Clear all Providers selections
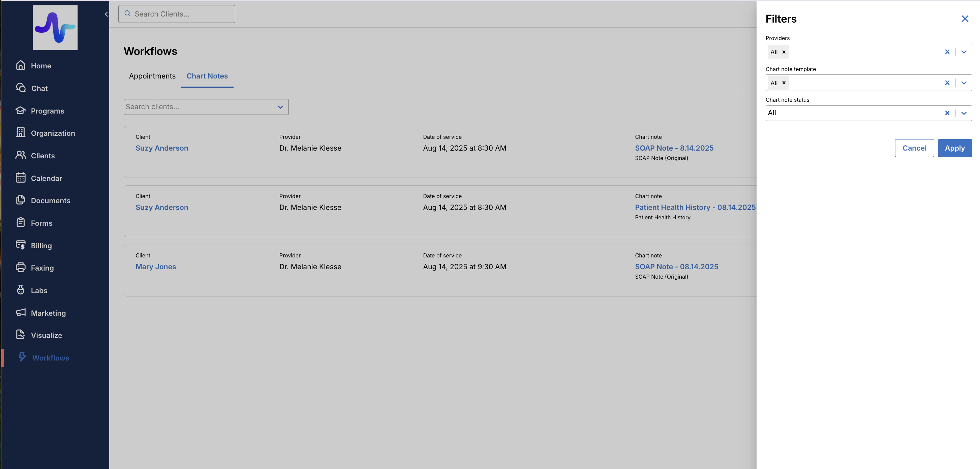Screen dimensions: 980x469 947,52
